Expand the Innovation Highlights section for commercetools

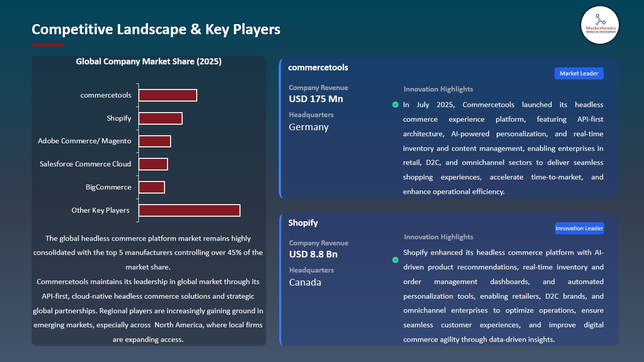[438, 89]
